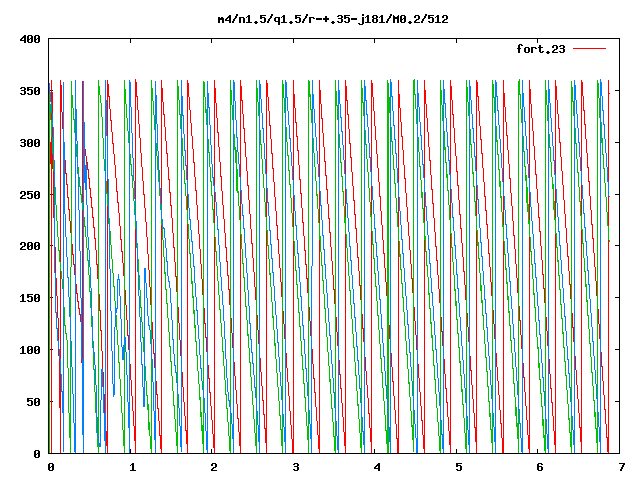Screen dimensions: 640x480
Task: Click the x-axis label 6
Action: click(x=540, y=467)
